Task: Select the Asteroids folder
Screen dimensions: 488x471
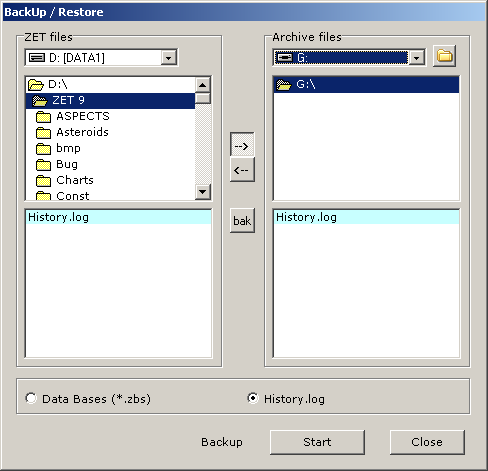Action: (x=72, y=132)
